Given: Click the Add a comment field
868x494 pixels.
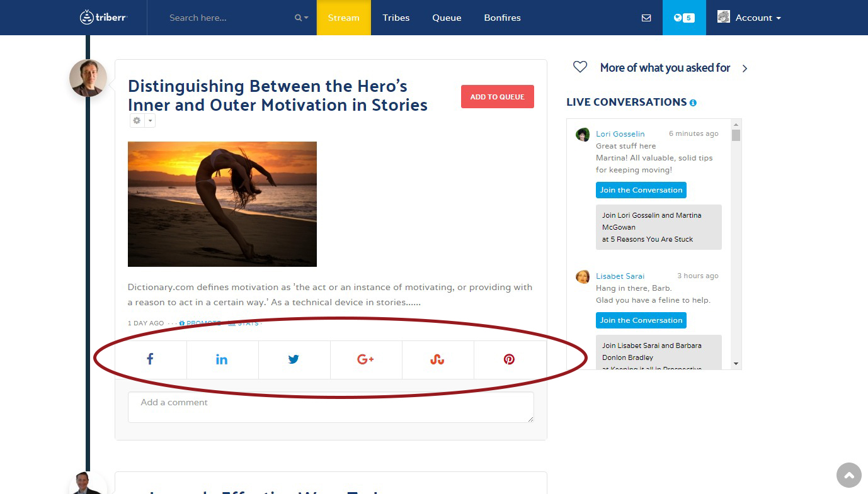Looking at the screenshot, I should (331, 407).
